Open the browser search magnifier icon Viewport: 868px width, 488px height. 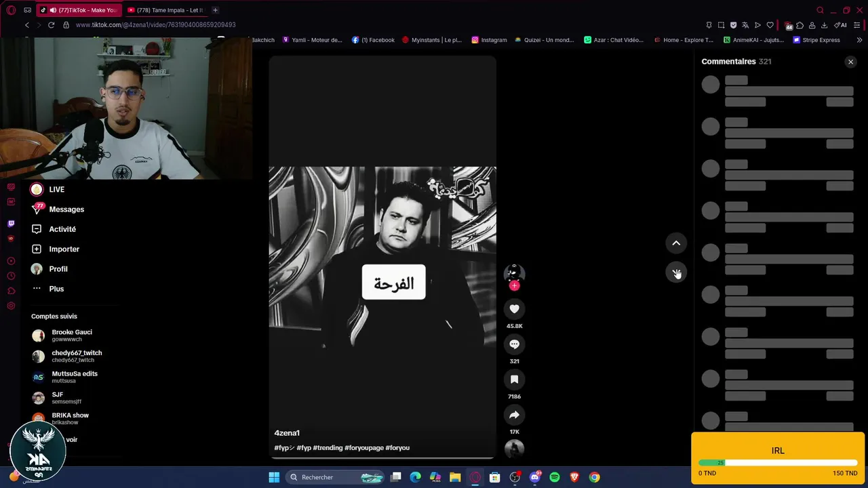[820, 10]
